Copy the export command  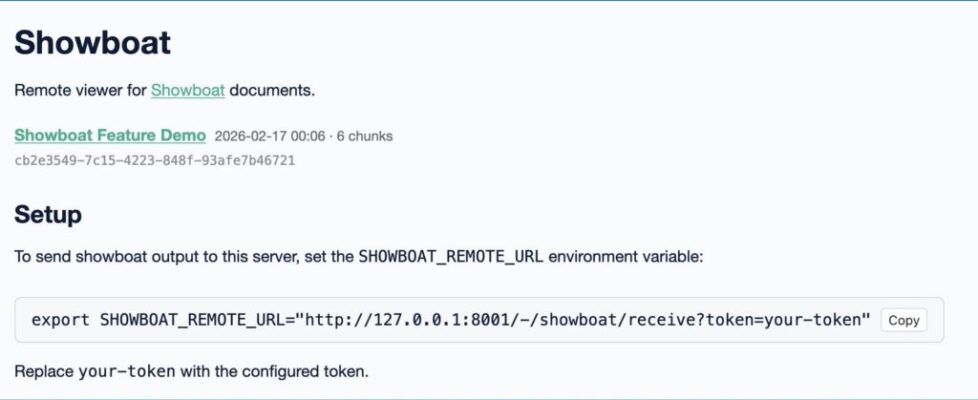[x=903, y=320]
